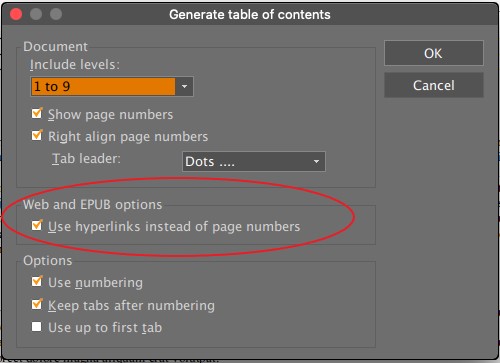Image resolution: width=500 pixels, height=363 pixels.
Task: Click the 'Use up to first tab' label text
Action: coord(105,328)
